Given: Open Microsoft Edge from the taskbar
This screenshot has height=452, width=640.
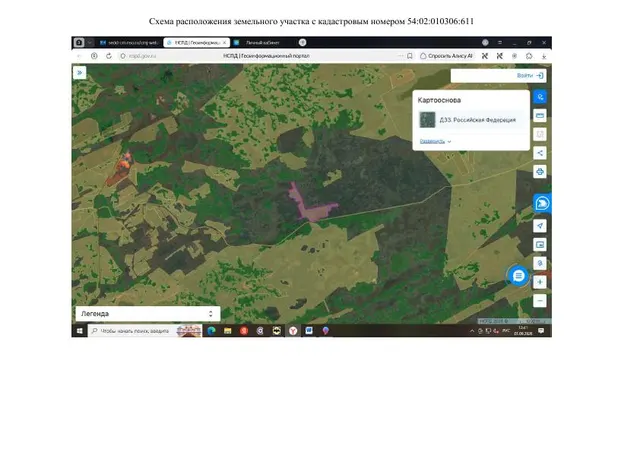Looking at the screenshot, I should [211, 331].
